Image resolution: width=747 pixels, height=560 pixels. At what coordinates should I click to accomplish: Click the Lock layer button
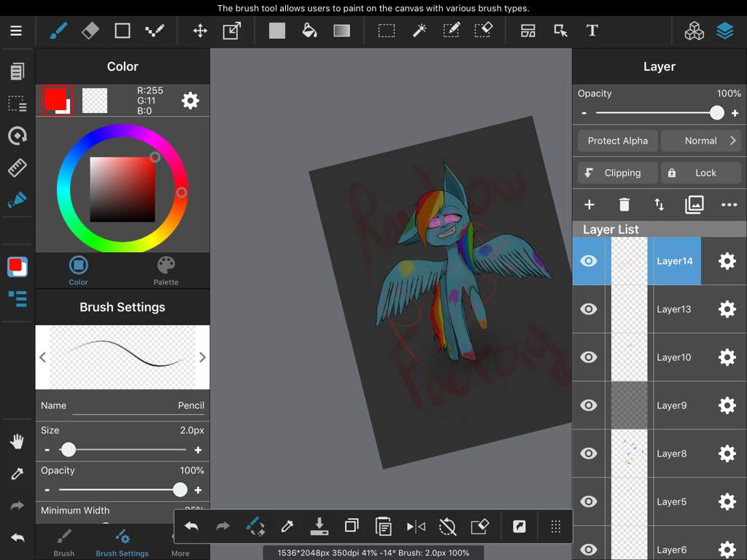pos(701,173)
